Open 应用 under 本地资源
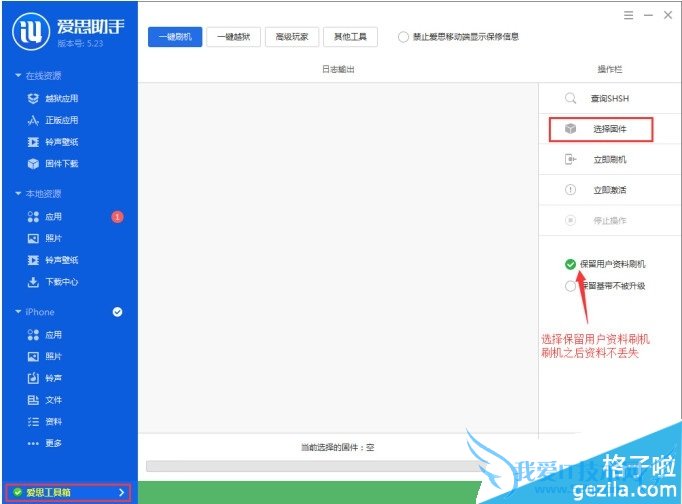Image resolution: width=682 pixels, height=504 pixels. (x=53, y=217)
